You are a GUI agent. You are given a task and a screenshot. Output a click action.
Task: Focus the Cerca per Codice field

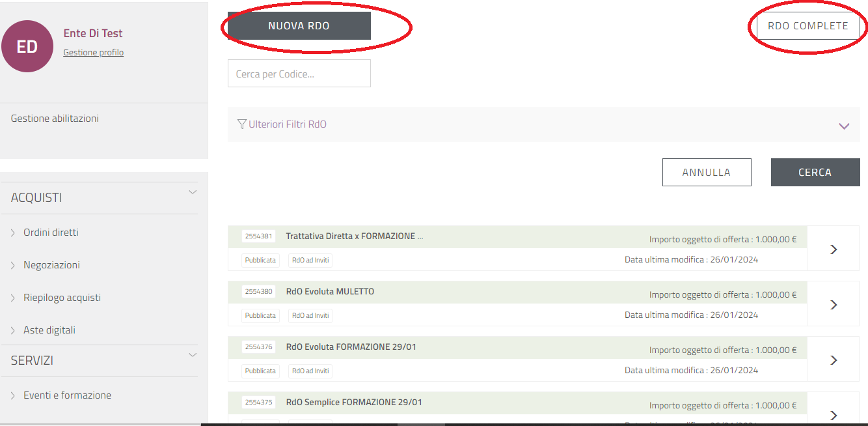pyautogui.click(x=299, y=74)
